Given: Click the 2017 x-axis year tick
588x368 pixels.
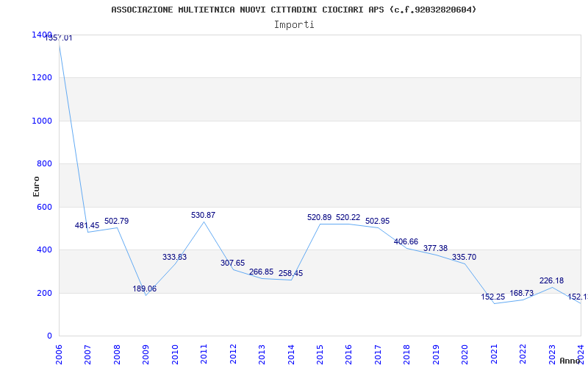Looking at the screenshot, I should pos(378,354).
